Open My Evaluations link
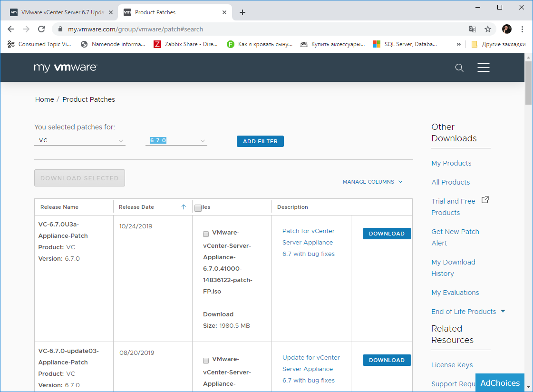Screen dimensions: 533x392 [x=455, y=293]
